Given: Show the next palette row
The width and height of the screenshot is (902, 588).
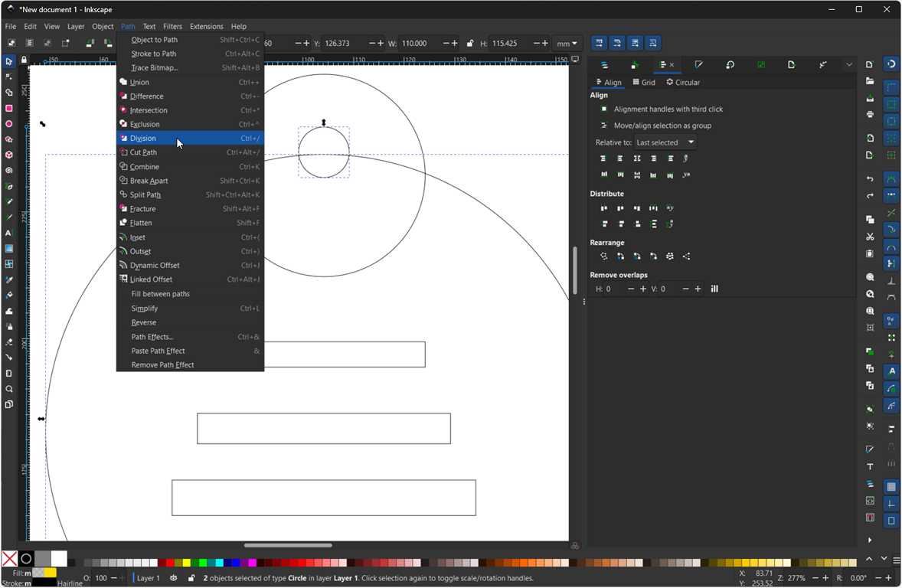Looking at the screenshot, I should pyautogui.click(x=884, y=559).
